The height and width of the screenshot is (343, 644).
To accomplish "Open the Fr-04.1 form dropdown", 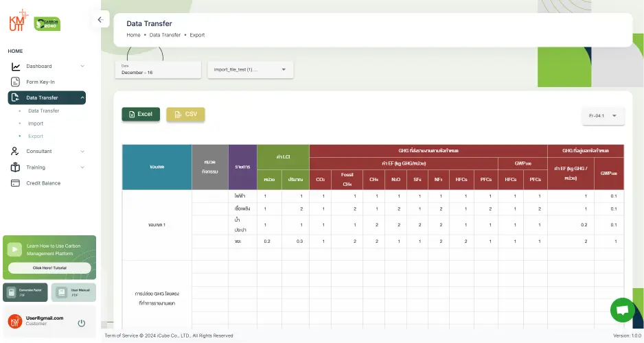I will pos(603,116).
